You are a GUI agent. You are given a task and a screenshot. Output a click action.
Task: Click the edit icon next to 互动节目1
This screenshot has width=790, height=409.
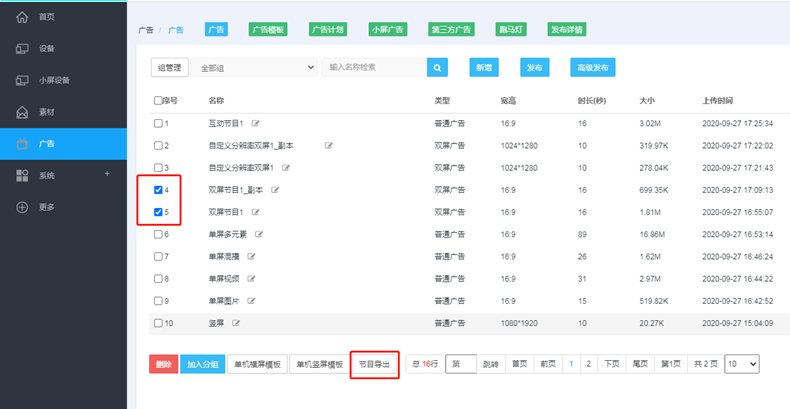(256, 123)
